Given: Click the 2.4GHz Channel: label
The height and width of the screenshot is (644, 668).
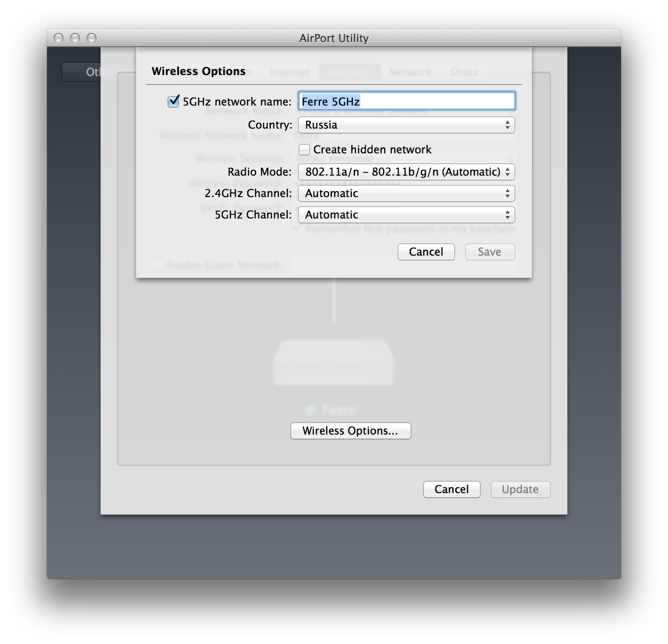Looking at the screenshot, I should (x=248, y=193).
